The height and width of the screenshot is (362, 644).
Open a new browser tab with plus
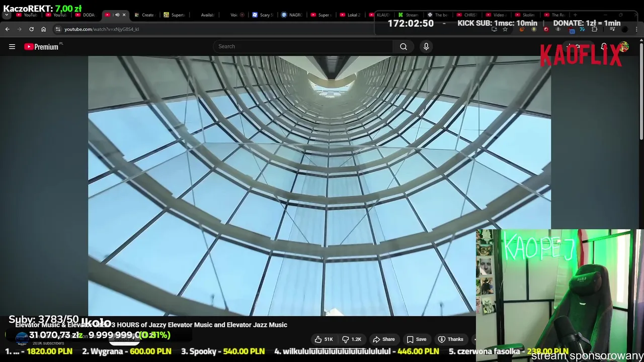[x=575, y=15]
